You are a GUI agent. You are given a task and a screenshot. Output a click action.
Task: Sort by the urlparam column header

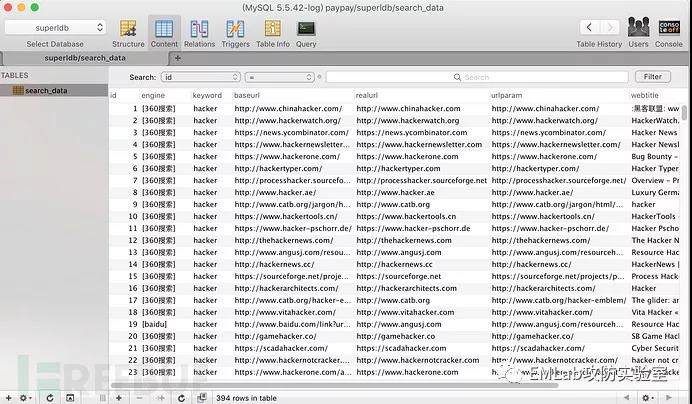pos(559,95)
